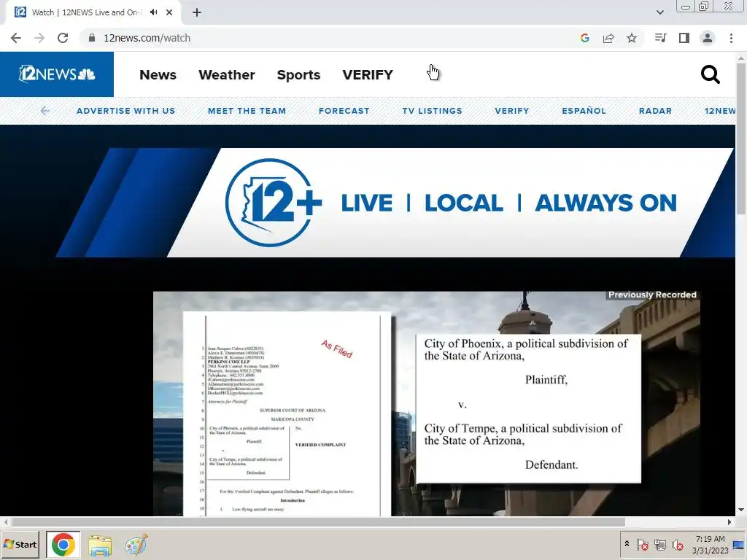Image resolution: width=747 pixels, height=560 pixels.
Task: Open the Sports menu
Action: pyautogui.click(x=298, y=75)
